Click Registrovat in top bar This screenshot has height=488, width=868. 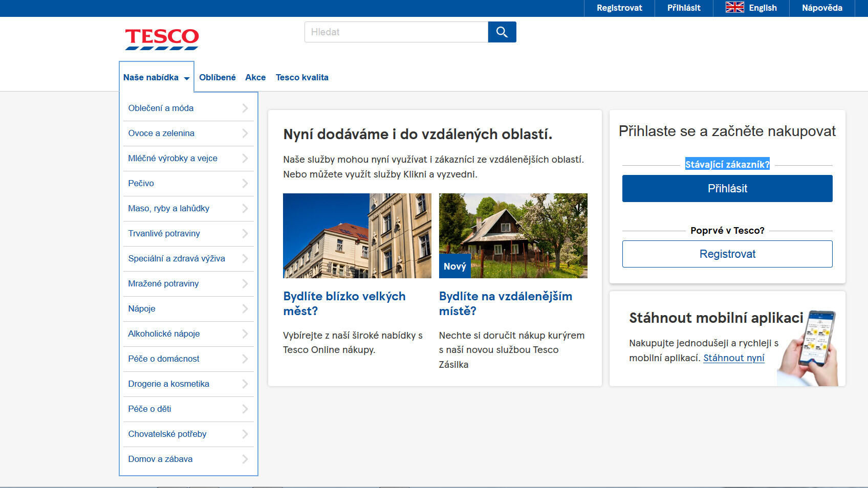(x=619, y=8)
